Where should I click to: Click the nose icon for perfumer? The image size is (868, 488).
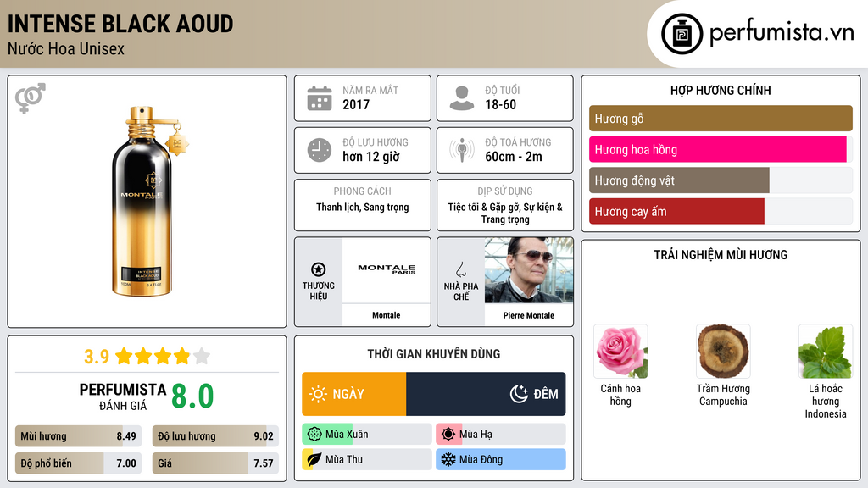(x=461, y=269)
